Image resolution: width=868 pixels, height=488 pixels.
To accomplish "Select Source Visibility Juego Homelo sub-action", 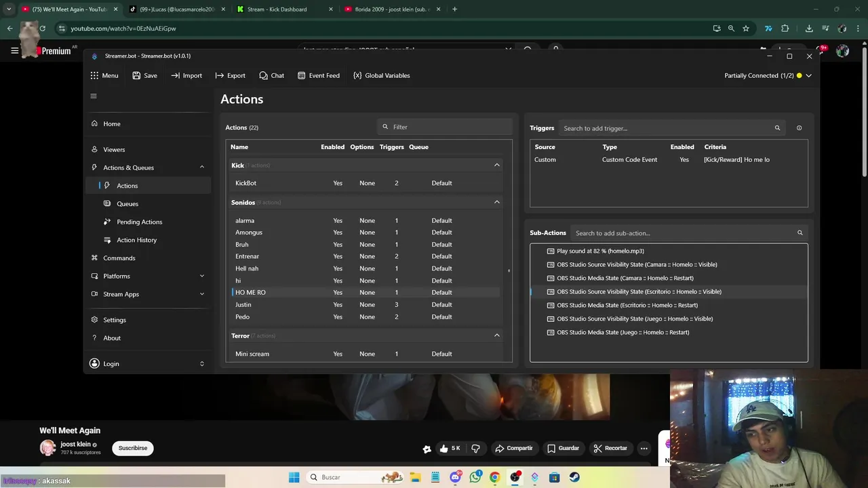I will pos(669,319).
